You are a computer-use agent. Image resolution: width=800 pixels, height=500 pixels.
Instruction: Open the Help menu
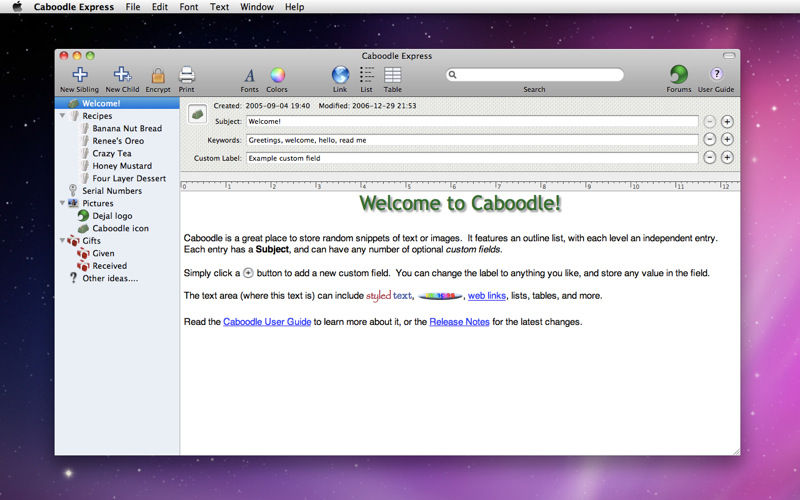[x=294, y=7]
